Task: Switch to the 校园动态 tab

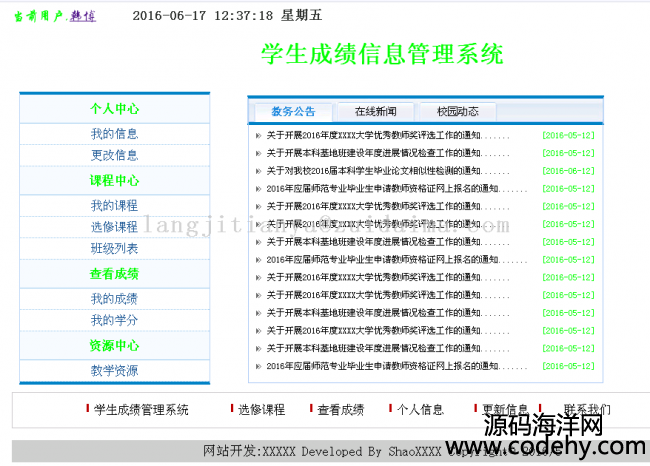Action: [458, 112]
